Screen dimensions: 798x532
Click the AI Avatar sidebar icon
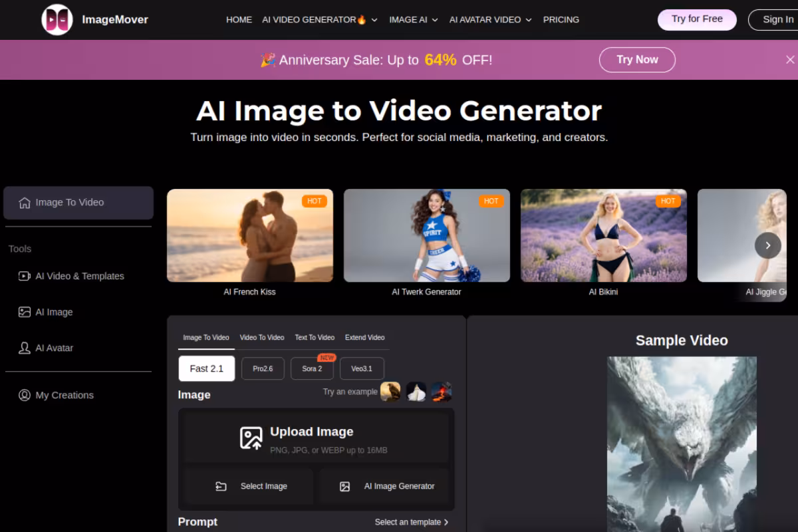(x=25, y=348)
